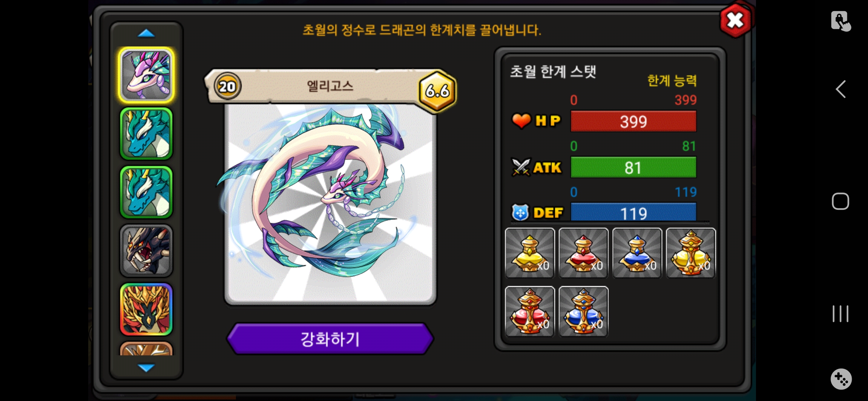Image resolution: width=868 pixels, height=401 pixels.
Task: Select the large yellow essence potion
Action: [691, 253]
